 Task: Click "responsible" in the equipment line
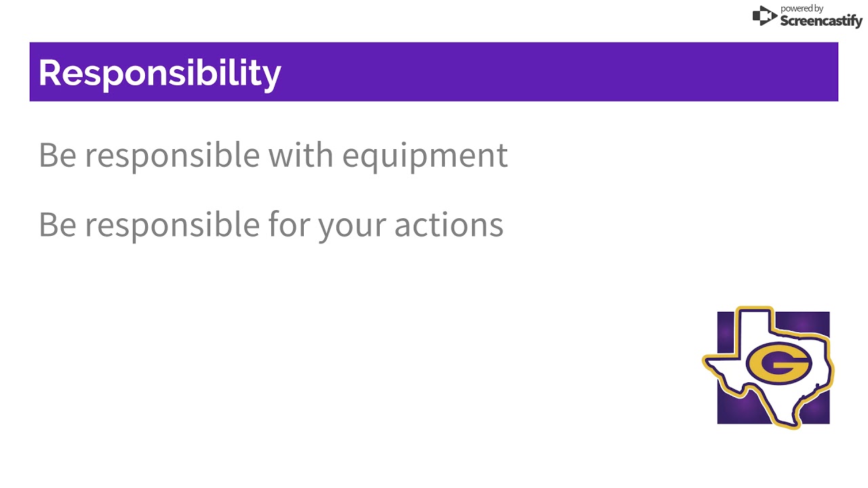[x=172, y=157]
